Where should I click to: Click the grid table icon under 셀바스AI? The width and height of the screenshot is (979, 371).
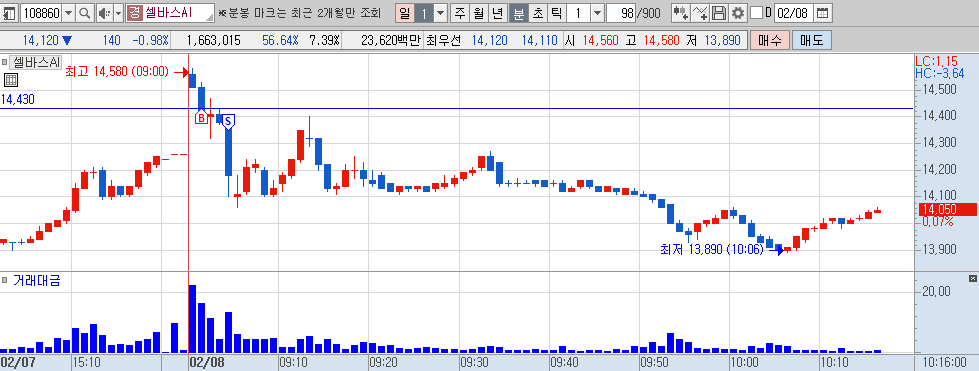(11, 79)
